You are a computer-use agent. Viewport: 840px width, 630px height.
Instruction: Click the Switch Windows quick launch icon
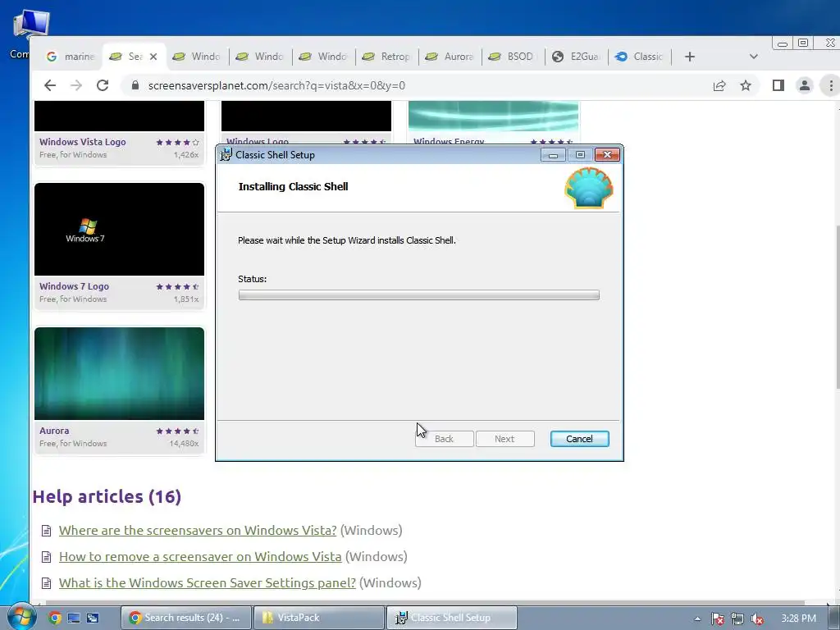[x=93, y=619]
